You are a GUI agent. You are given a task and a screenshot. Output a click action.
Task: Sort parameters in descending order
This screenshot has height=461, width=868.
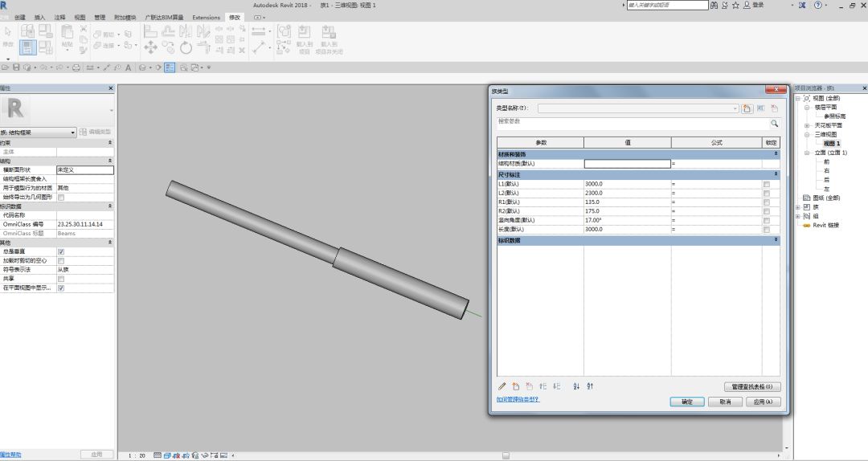pos(590,386)
